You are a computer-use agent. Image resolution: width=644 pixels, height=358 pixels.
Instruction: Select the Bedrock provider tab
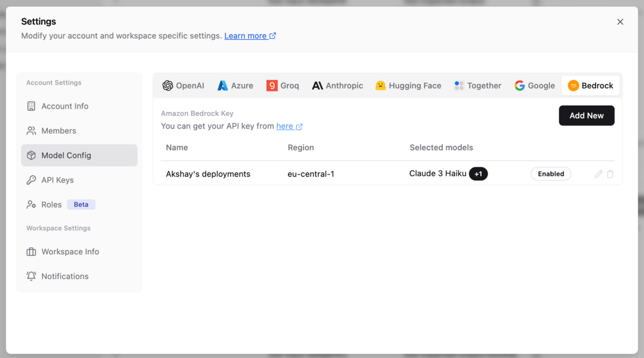[591, 86]
